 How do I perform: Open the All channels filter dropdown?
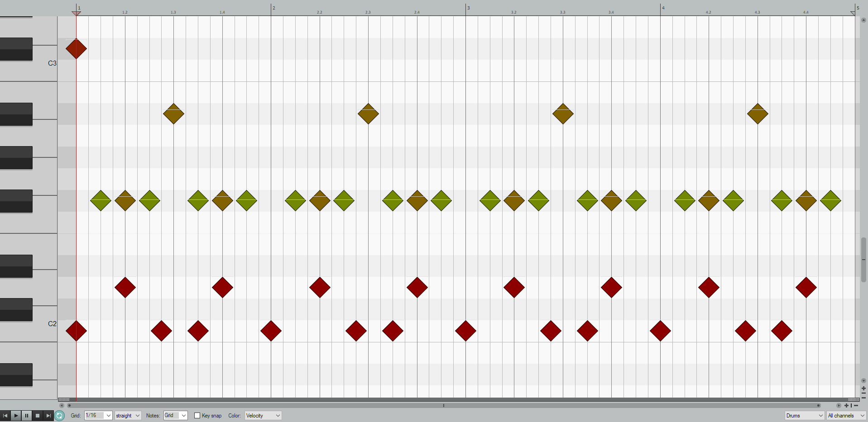pos(846,416)
